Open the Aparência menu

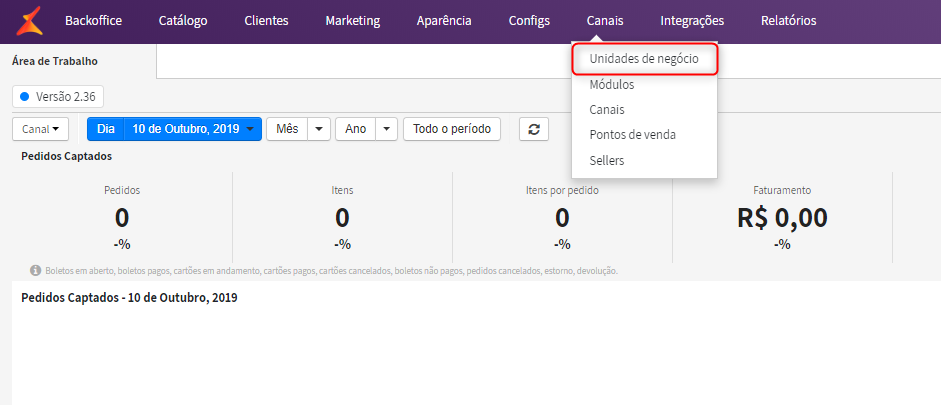444,21
